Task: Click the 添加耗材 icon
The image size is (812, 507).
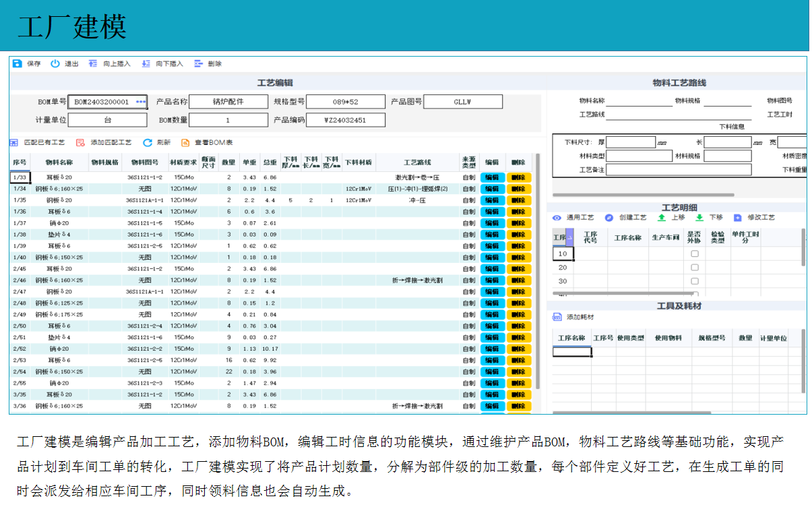Action: coord(557,317)
